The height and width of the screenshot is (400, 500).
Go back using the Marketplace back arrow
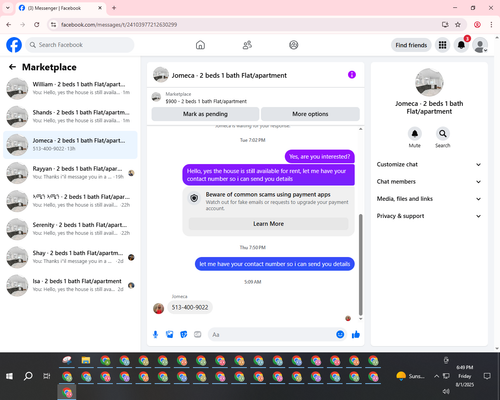[12, 67]
